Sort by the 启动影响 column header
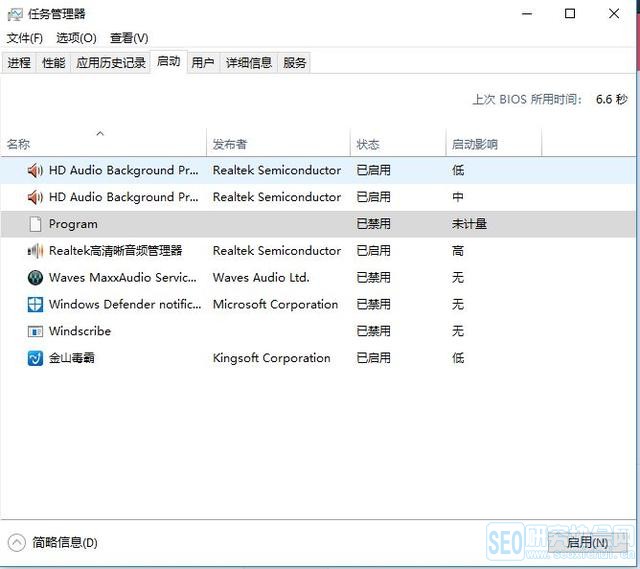 pyautogui.click(x=494, y=142)
